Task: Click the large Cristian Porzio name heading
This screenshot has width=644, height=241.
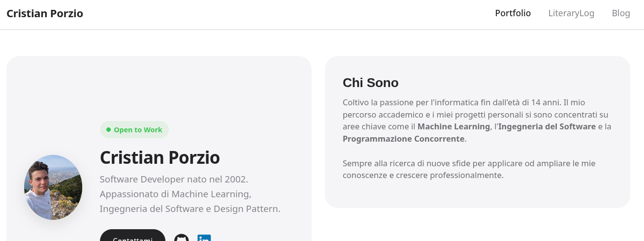Action: [x=160, y=157]
